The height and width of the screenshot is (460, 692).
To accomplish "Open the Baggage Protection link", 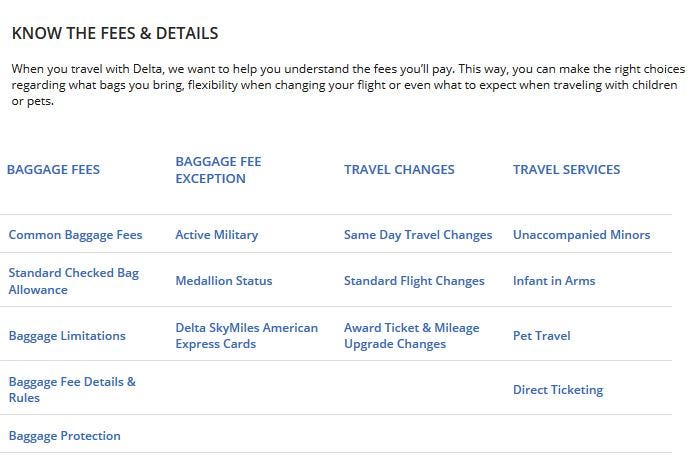I will pyautogui.click(x=64, y=436).
